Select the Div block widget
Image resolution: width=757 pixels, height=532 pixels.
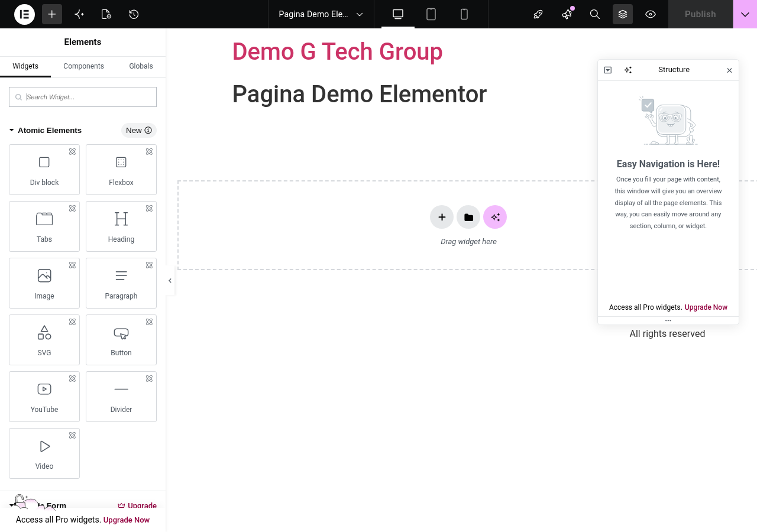(44, 170)
